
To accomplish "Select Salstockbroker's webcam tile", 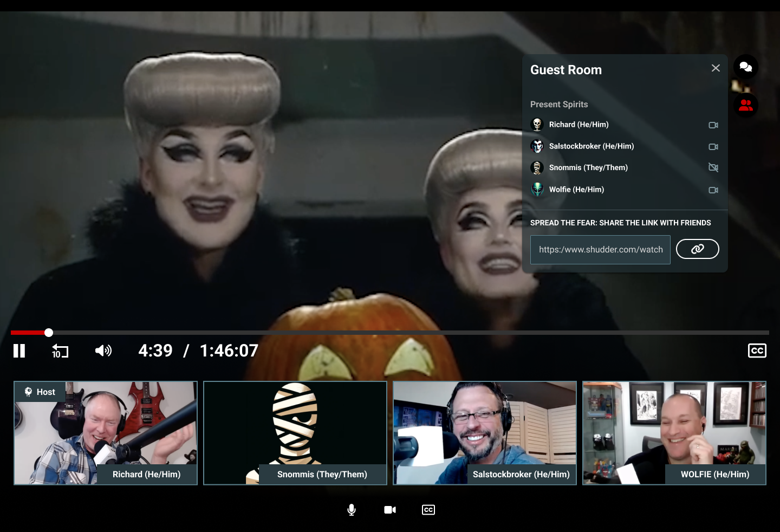I will [485, 433].
